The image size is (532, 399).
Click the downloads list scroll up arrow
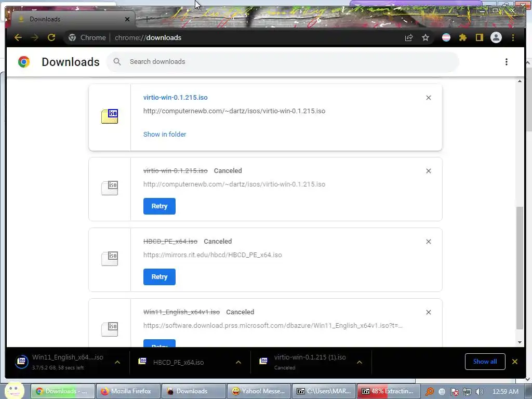tap(520, 81)
